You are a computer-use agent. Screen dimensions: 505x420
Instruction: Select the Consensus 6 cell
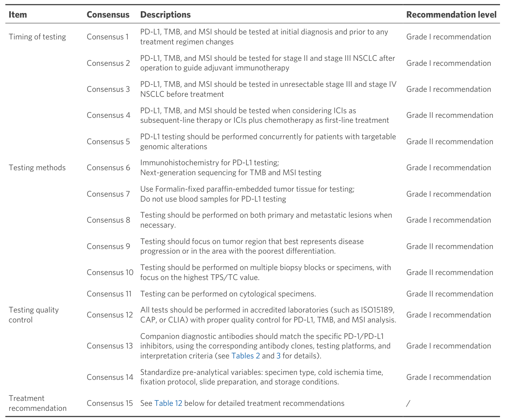[109, 168]
